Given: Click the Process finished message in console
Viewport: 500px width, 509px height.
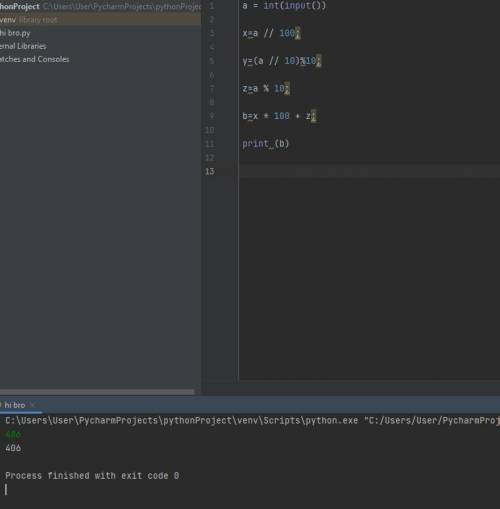Looking at the screenshot, I should (92, 475).
